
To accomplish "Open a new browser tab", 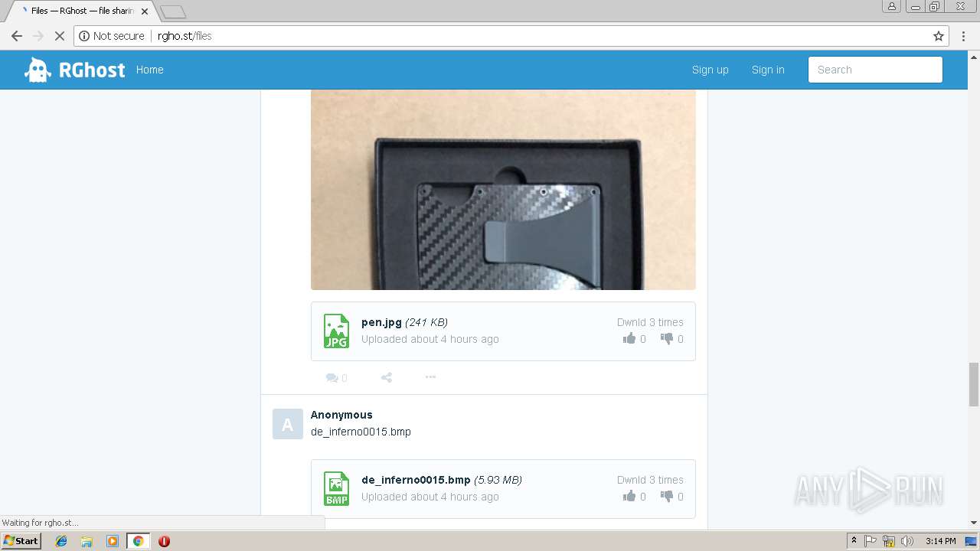I will (173, 11).
